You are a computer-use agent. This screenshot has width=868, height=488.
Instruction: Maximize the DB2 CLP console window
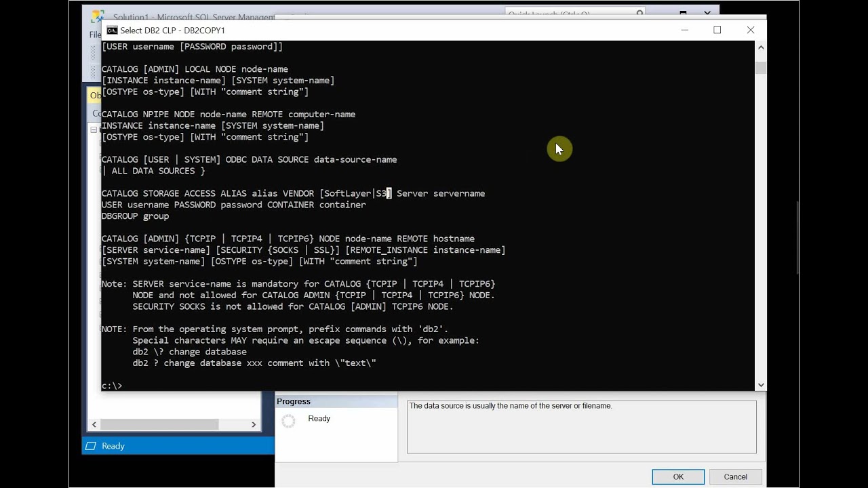pyautogui.click(x=717, y=30)
